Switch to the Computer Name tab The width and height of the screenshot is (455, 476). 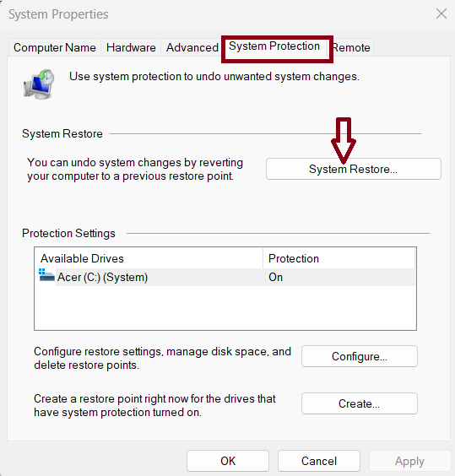click(55, 47)
